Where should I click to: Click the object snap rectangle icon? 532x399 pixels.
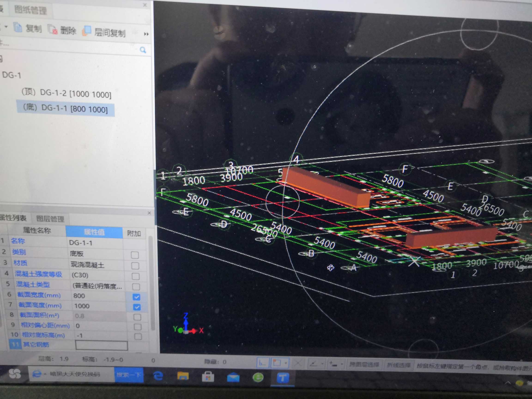click(x=277, y=363)
